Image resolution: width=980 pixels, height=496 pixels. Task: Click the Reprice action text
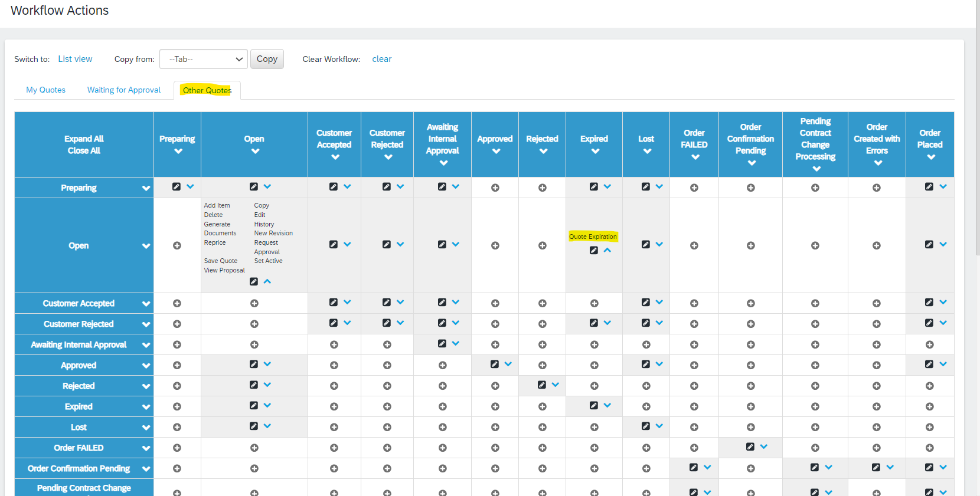click(x=215, y=242)
